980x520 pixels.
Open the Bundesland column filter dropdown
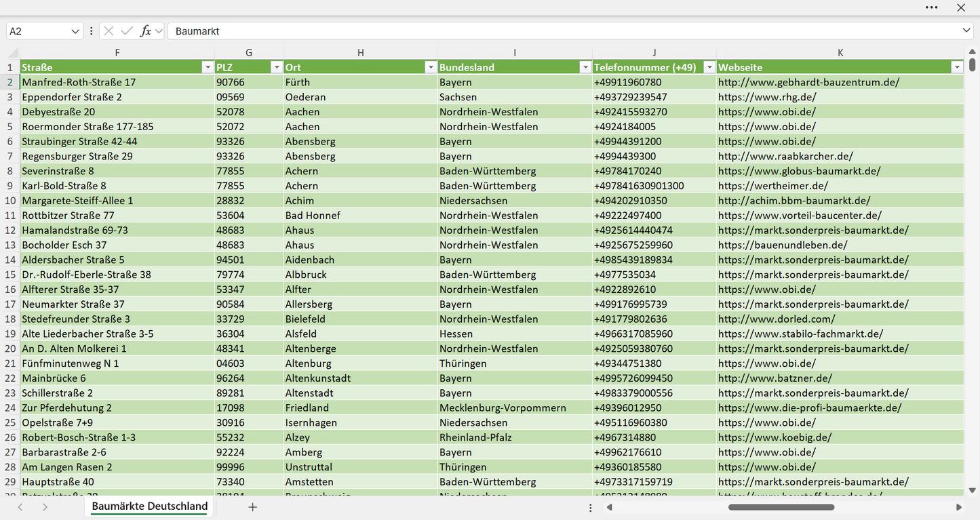click(585, 67)
